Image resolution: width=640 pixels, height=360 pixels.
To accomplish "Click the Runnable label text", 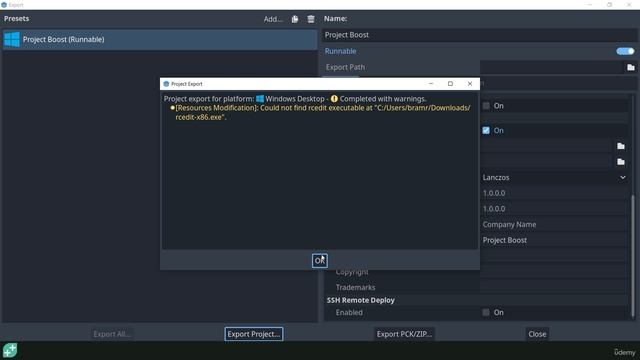I will coord(340,51).
